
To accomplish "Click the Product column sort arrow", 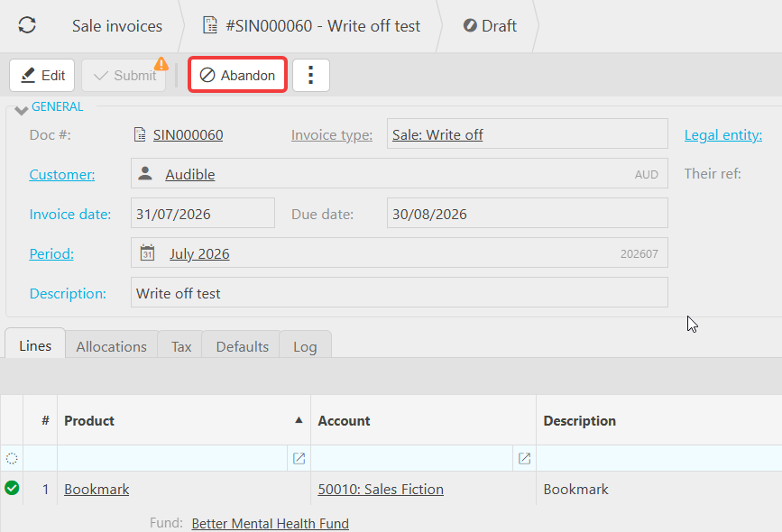I will pos(299,420).
